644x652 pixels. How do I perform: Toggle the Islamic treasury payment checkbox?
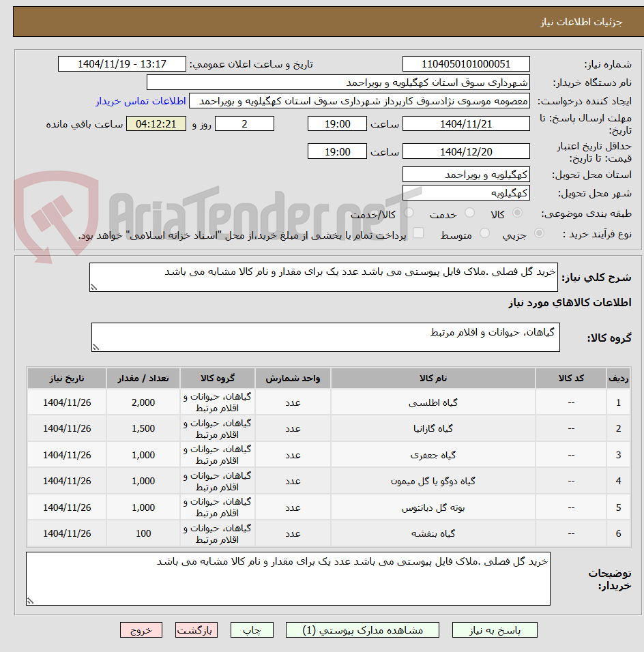418,233
